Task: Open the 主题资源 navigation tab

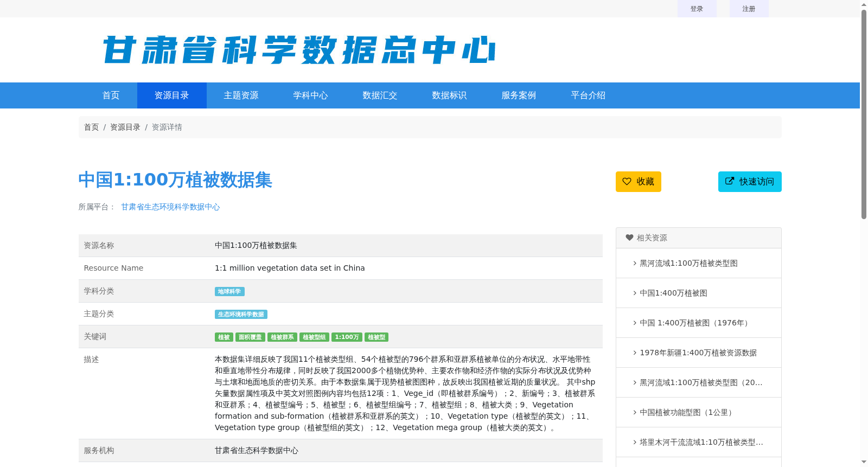Action: 241,95
